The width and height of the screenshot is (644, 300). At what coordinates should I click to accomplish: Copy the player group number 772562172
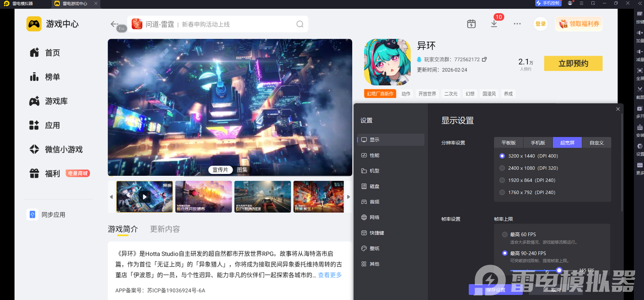click(x=484, y=59)
